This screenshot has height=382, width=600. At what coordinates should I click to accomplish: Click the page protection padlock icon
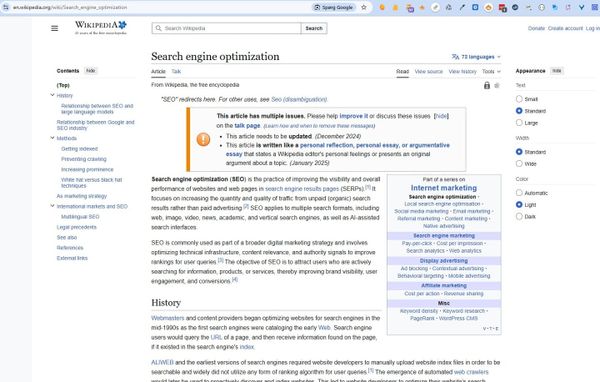pyautogui.click(x=487, y=85)
